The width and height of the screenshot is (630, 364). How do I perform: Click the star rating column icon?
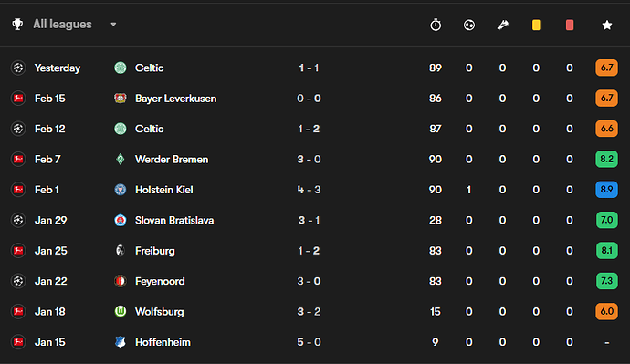click(x=606, y=25)
